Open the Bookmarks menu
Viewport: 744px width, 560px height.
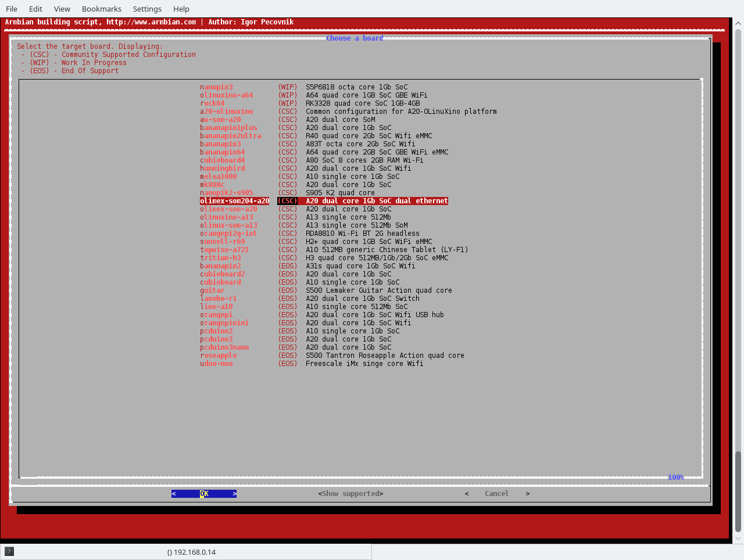point(102,9)
